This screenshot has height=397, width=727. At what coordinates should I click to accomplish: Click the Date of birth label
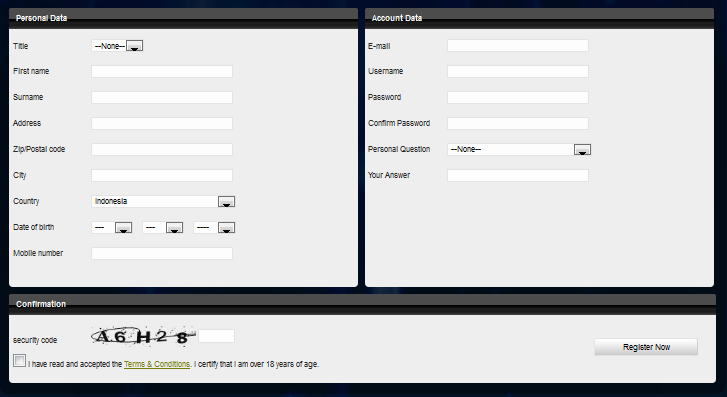(33, 227)
